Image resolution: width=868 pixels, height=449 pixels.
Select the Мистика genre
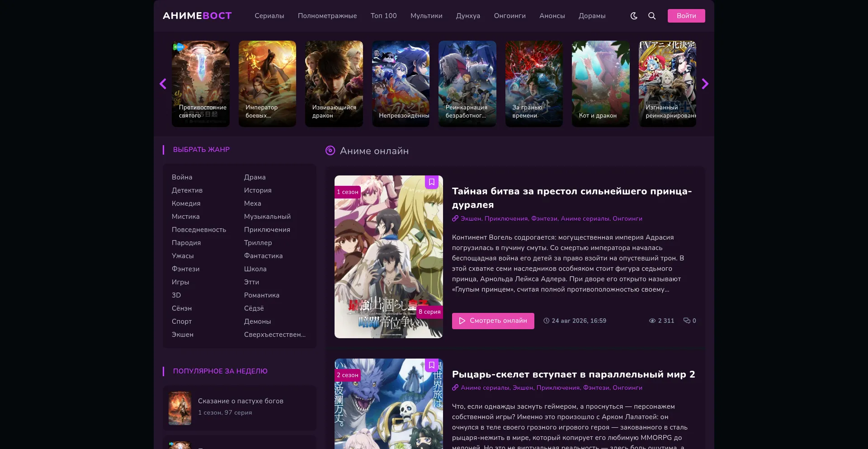pos(186,217)
